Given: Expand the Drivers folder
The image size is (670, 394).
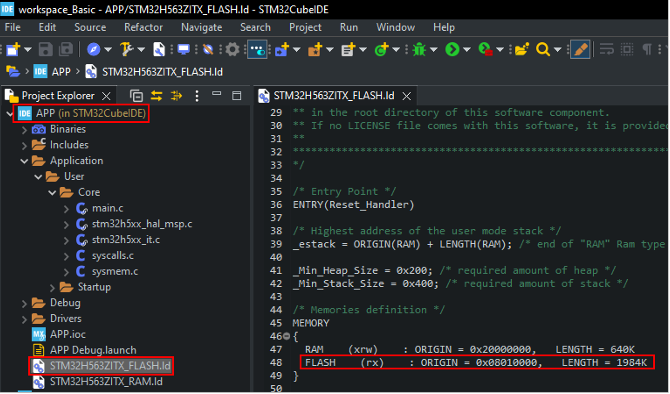Looking at the screenshot, I should [24, 319].
